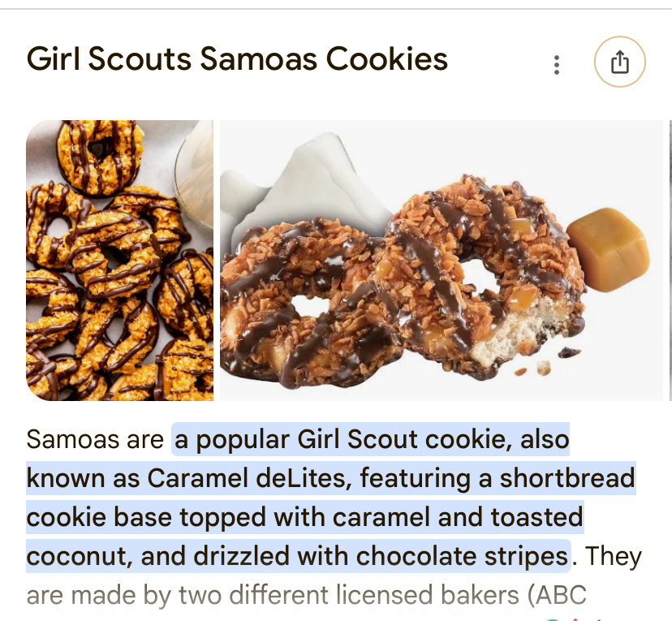Click "Samoas are" at the description start
Viewport: 672px width, 621px height.
95,439
